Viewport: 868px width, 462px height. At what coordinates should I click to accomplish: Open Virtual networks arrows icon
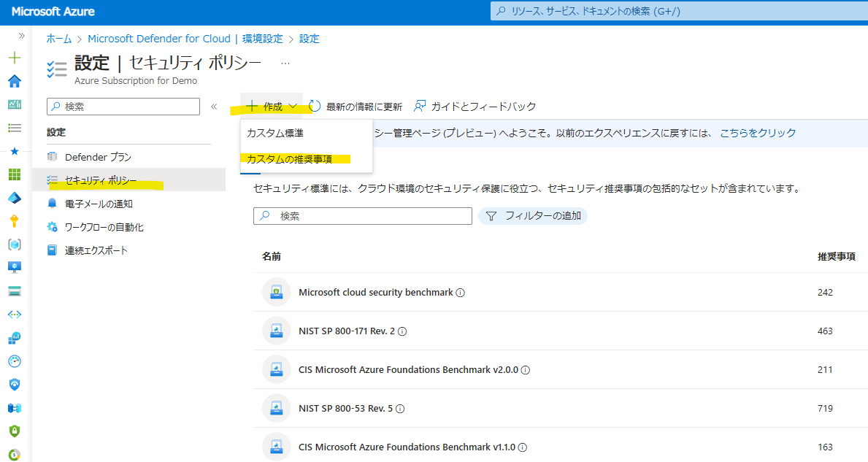[x=15, y=315]
